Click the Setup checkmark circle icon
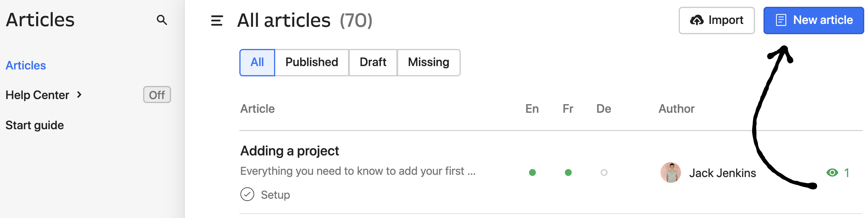The image size is (868, 218). [247, 194]
